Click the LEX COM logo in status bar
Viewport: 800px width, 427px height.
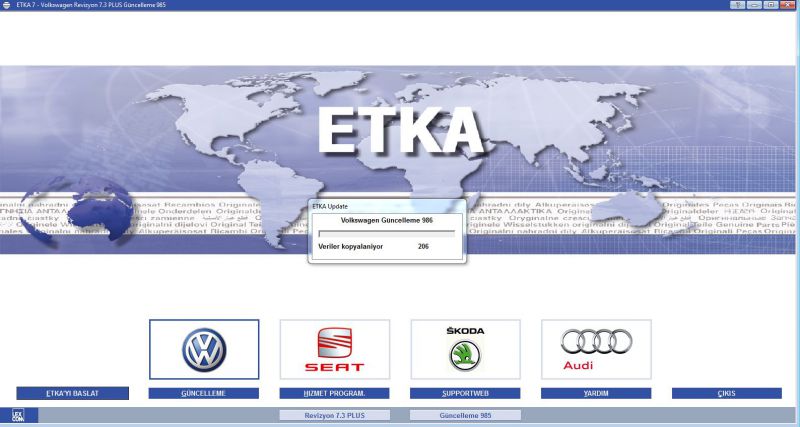(18, 415)
